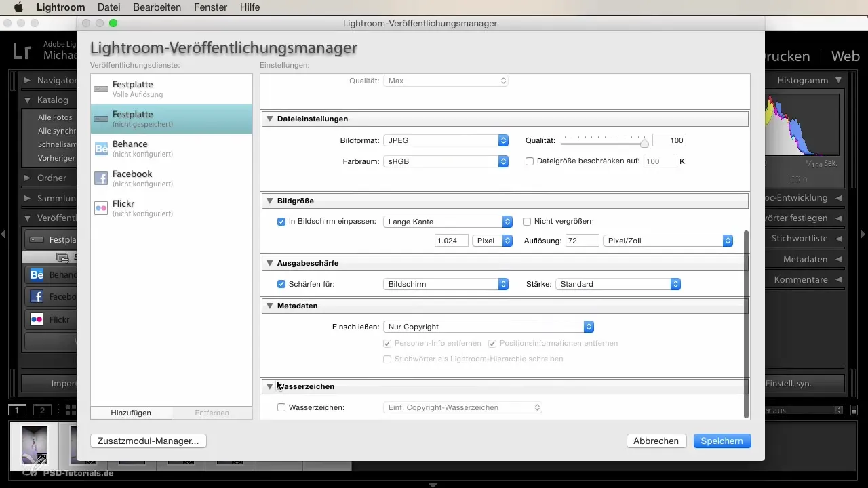Select filmstrip second monitor 2 icon

[x=42, y=410]
